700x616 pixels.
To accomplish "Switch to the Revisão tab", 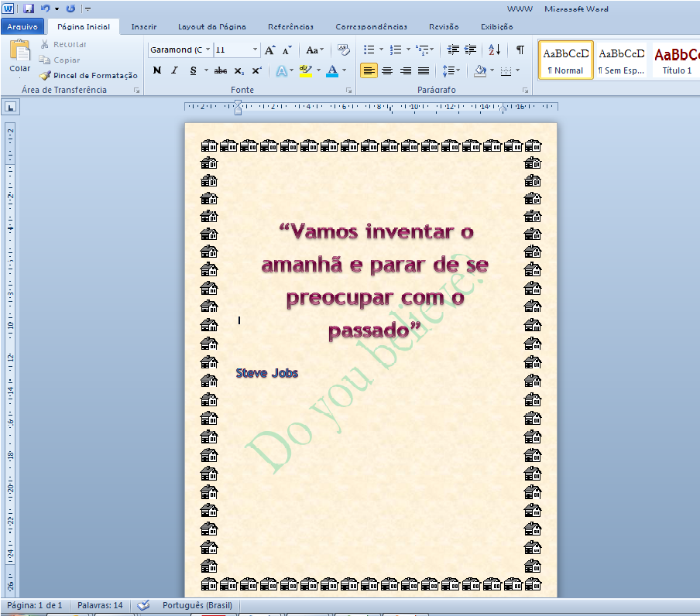I will point(444,27).
